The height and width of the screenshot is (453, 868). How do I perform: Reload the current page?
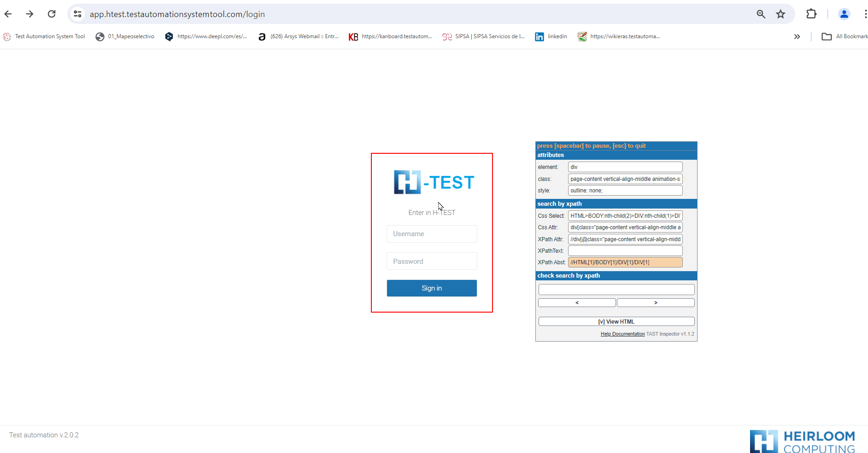(52, 14)
